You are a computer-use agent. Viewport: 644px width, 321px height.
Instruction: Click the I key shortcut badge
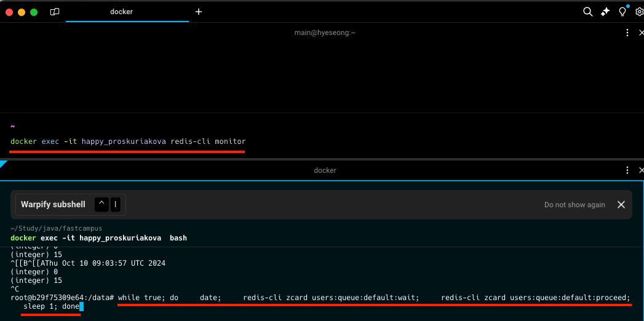coord(116,204)
